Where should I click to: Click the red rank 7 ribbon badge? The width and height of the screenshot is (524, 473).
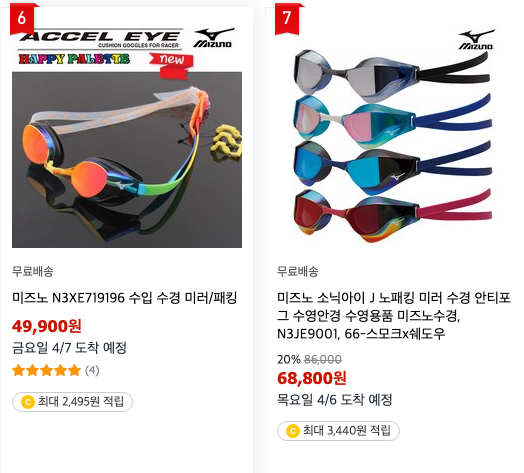click(x=287, y=18)
